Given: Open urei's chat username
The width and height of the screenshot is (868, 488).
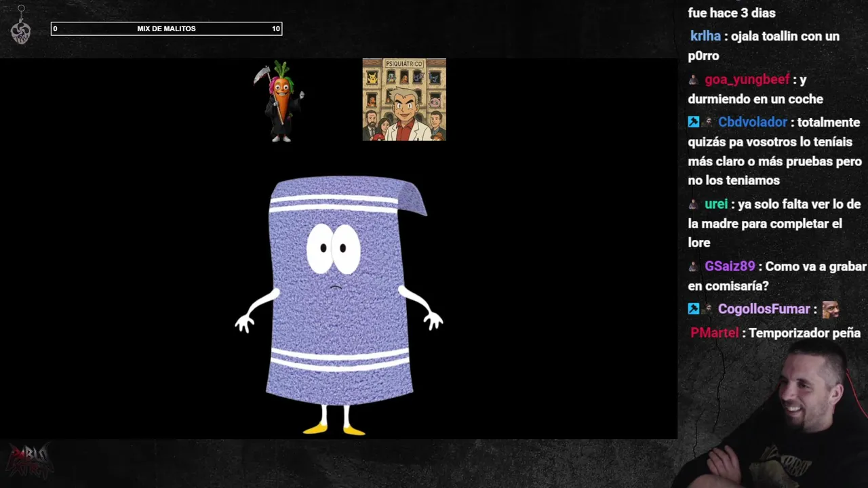Looking at the screenshot, I should tap(716, 204).
